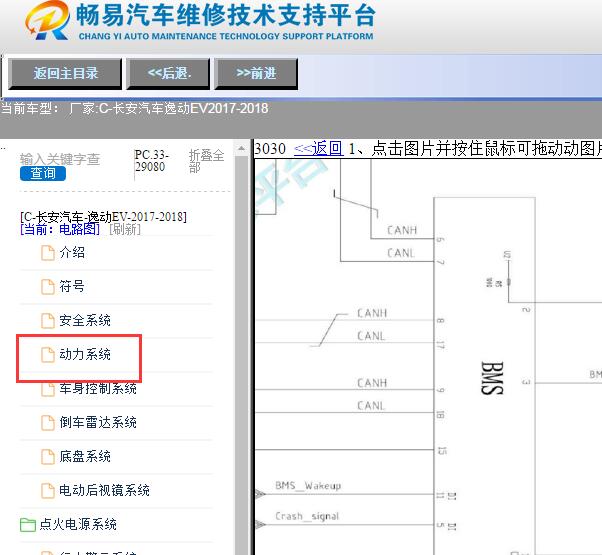The width and height of the screenshot is (602, 555).
Task: Expand the 点火电源系统 folder
Action: coord(78,524)
